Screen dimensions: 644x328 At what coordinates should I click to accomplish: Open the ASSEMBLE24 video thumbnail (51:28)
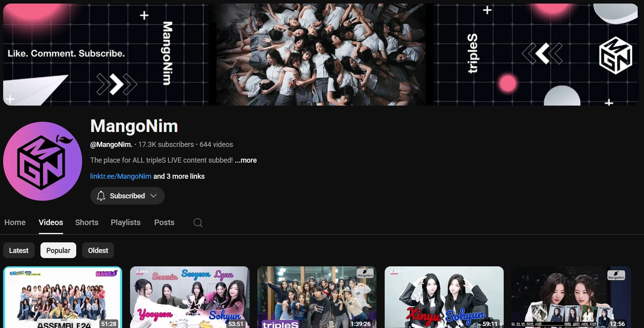coord(63,297)
